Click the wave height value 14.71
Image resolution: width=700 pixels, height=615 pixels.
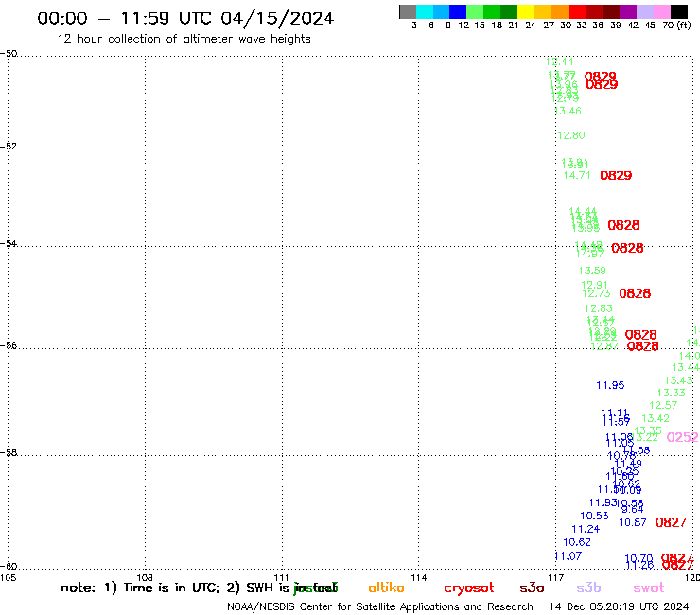577,176
